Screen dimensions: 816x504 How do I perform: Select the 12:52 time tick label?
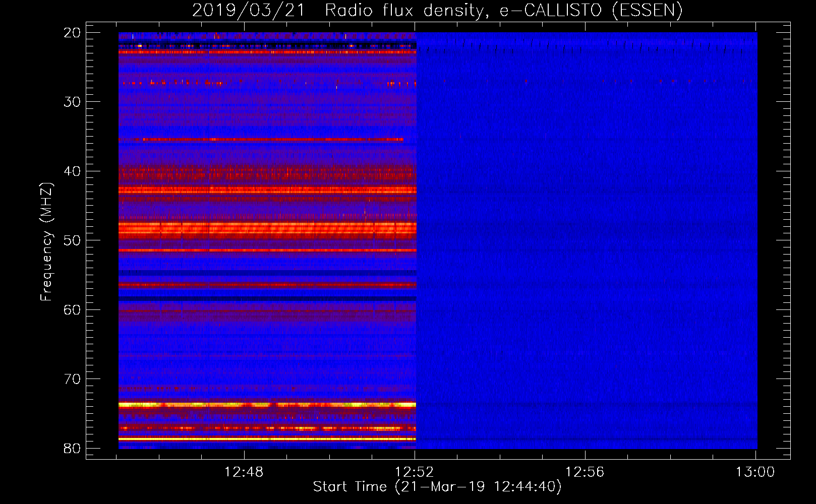pyautogui.click(x=415, y=472)
